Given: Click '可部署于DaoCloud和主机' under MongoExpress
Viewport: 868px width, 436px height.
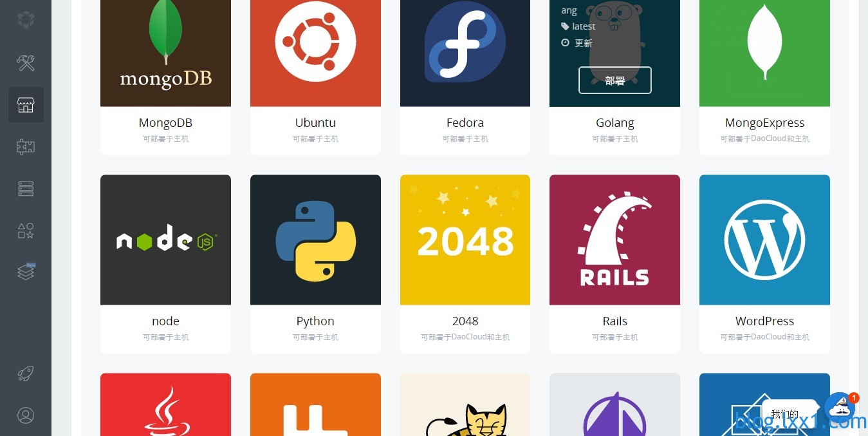Looking at the screenshot, I should tap(764, 139).
